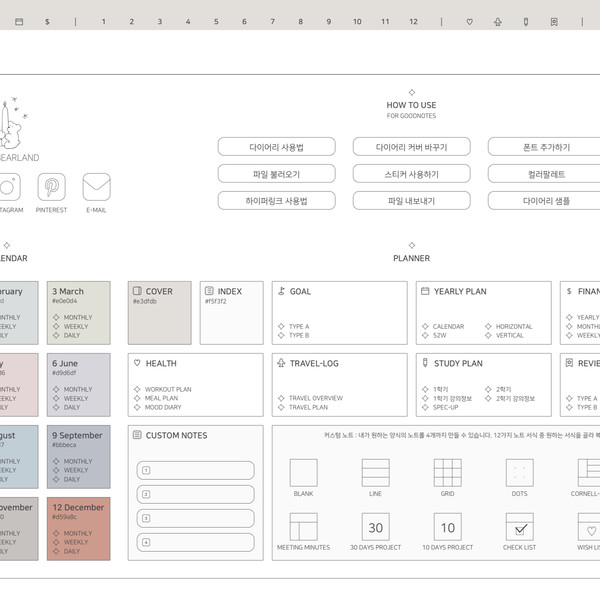Open the pencil study tab in top bar
The width and height of the screenshot is (600, 600).
[526, 22]
